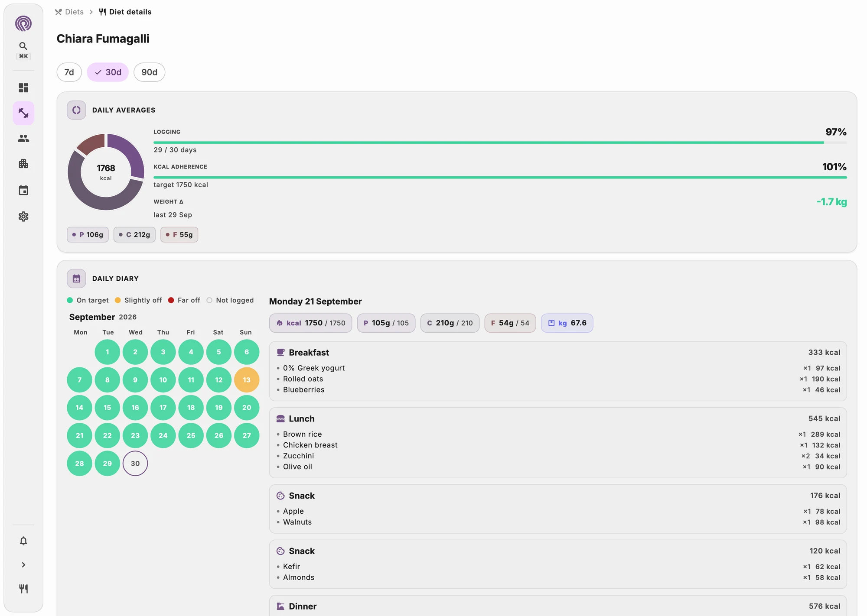This screenshot has height=616, width=867.
Task: Click the 1768 kcal donut chart
Action: [106, 172]
